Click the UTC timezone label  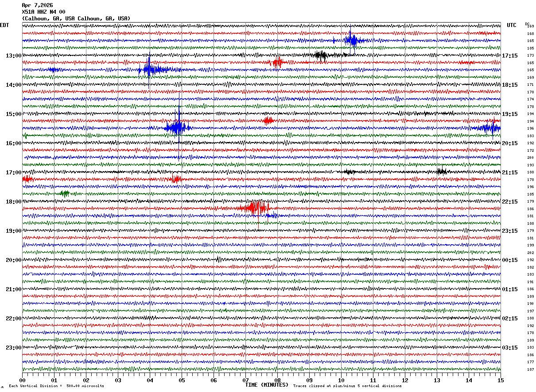click(x=512, y=25)
